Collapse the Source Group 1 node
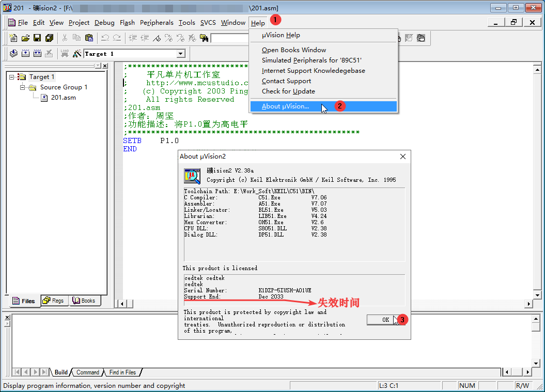Screen dimensions: 545x392 click(x=22, y=87)
